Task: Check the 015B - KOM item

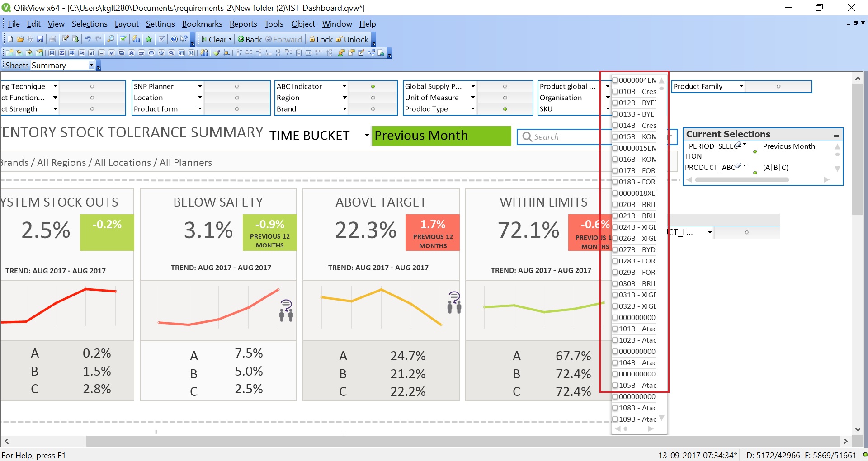Action: (x=615, y=137)
